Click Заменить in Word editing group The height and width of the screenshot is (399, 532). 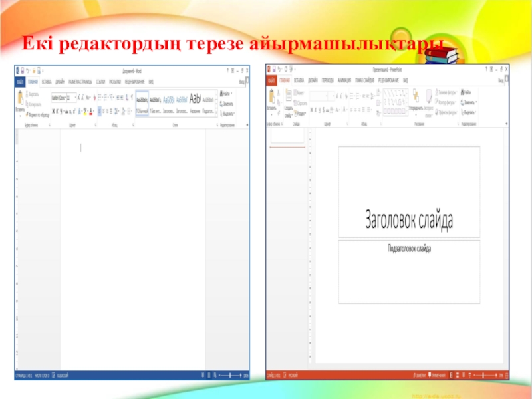click(227, 104)
